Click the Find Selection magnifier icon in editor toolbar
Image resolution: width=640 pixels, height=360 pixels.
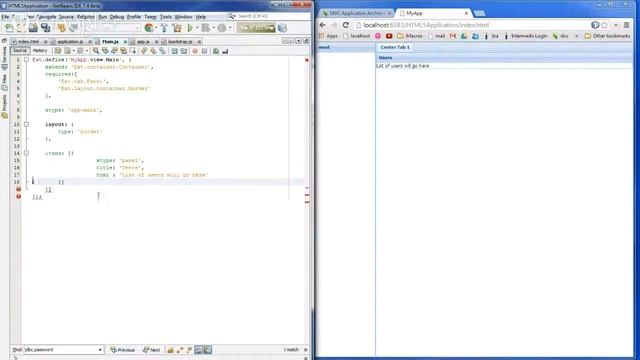coord(96,51)
